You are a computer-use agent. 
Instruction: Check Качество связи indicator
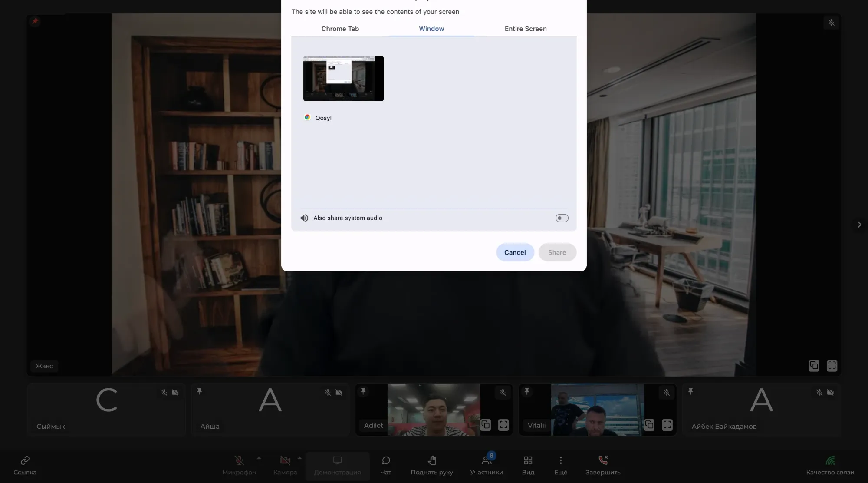coord(830,465)
